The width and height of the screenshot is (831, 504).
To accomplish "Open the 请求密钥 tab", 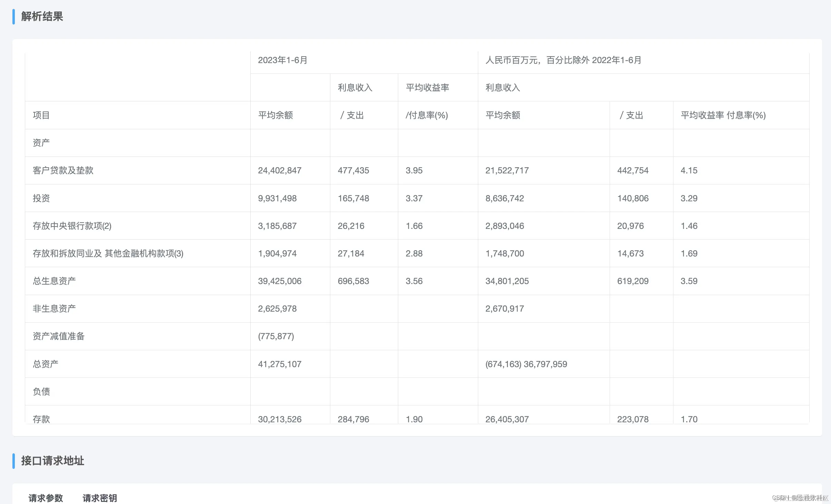I will click(100, 498).
